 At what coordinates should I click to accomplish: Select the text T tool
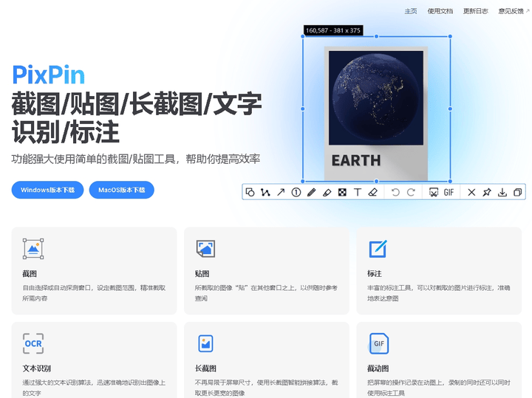tap(358, 192)
